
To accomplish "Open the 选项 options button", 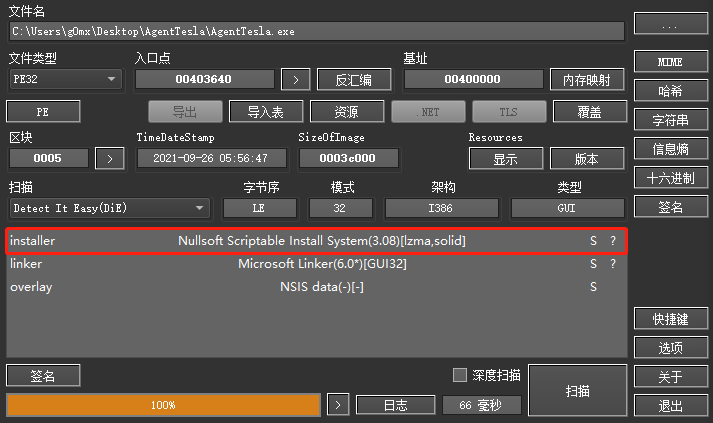I will [671, 348].
